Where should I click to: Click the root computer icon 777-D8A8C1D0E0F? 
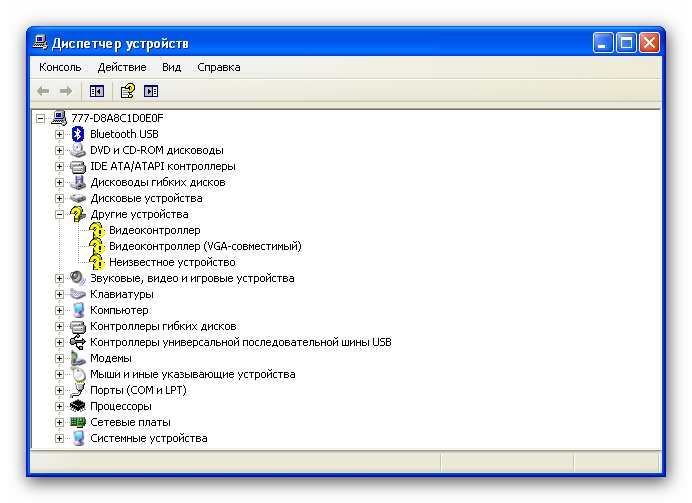pos(59,118)
